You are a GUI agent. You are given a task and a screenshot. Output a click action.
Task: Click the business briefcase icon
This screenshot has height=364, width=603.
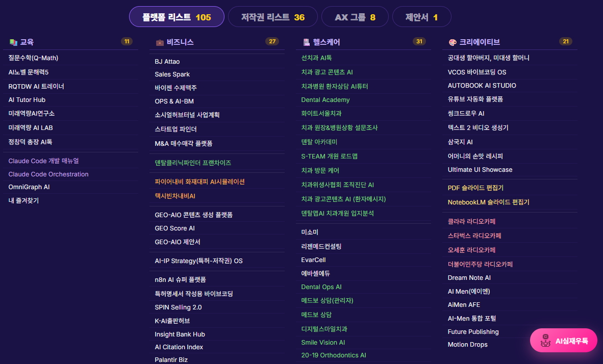coord(160,42)
